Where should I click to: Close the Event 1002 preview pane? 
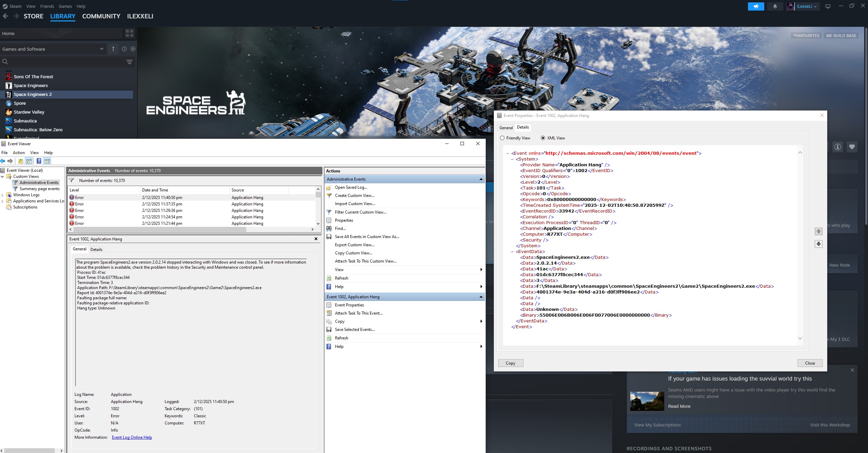(316, 239)
